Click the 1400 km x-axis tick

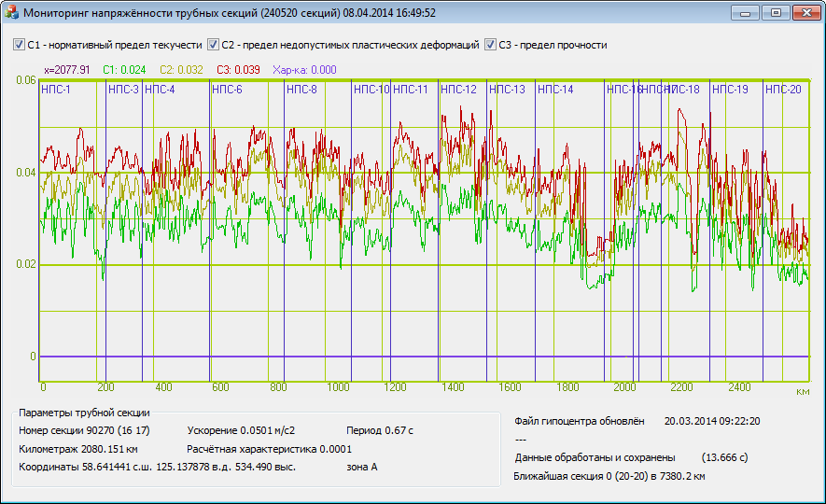[x=453, y=387]
